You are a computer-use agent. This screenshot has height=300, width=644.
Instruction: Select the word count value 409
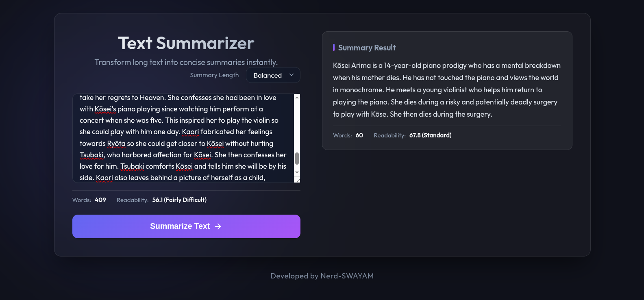(x=100, y=200)
